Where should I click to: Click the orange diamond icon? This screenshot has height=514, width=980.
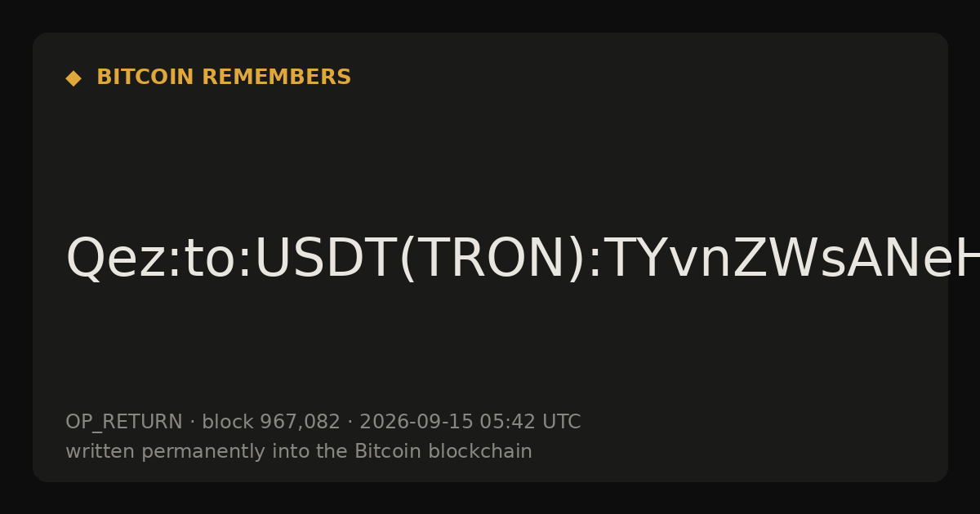tap(73, 78)
